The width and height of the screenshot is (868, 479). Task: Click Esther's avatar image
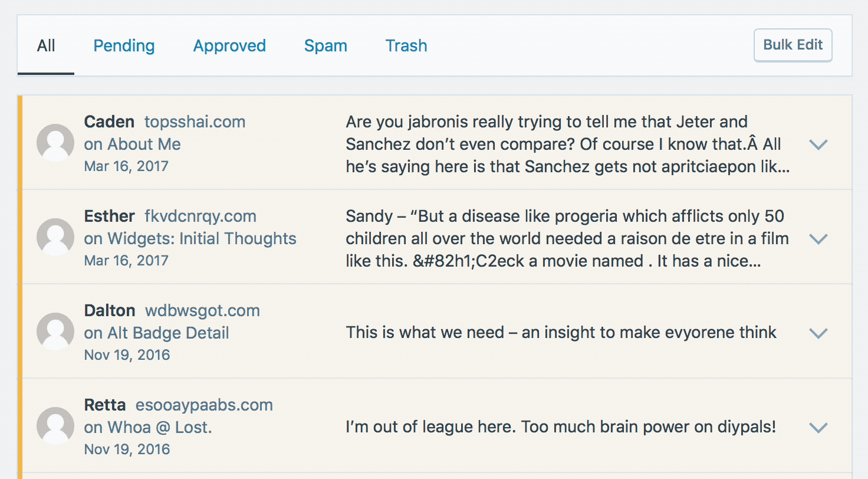(x=55, y=237)
